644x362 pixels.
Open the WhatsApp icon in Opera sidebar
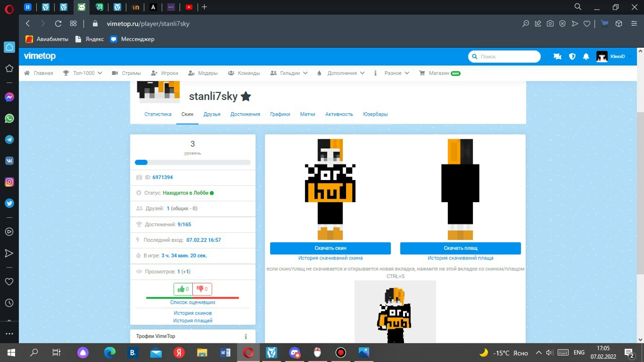9,119
